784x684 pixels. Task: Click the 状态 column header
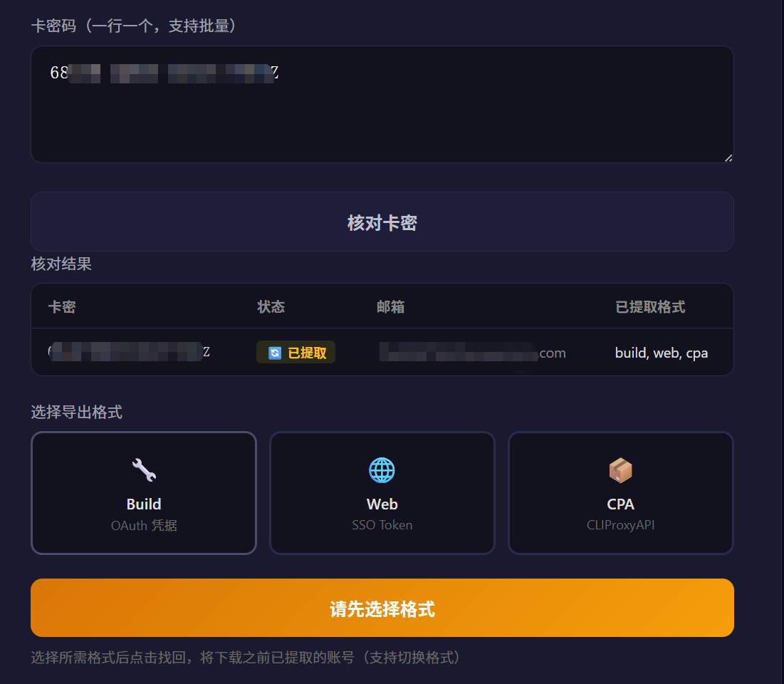tap(271, 306)
